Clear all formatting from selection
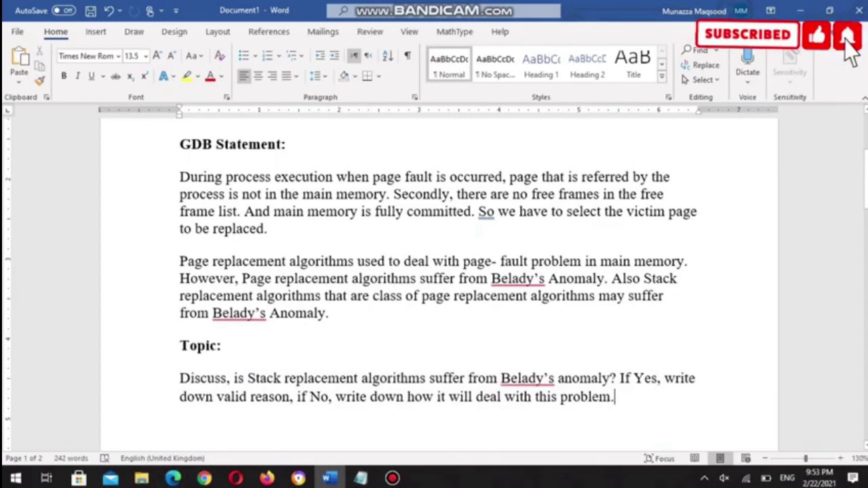 [220, 56]
